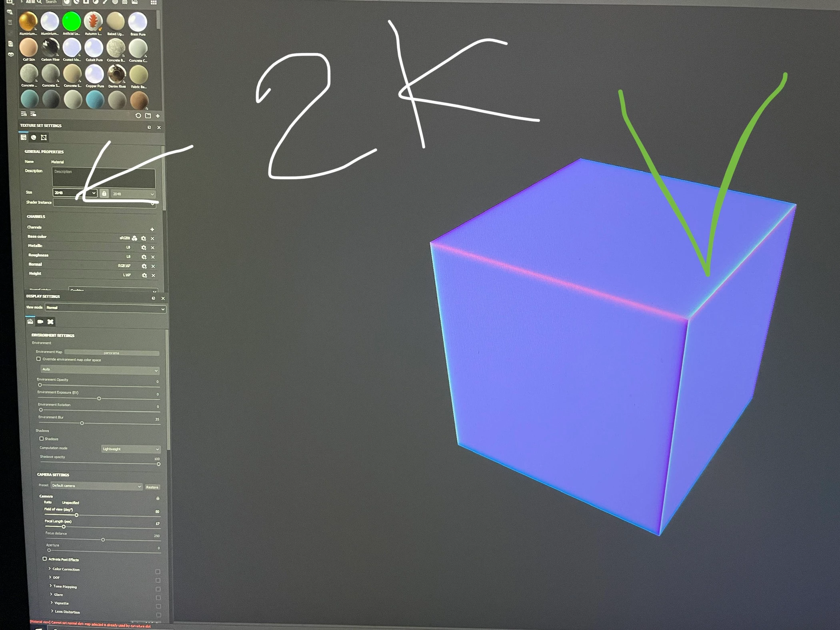Click the Restore camera button
The image size is (840, 630).
point(152,487)
